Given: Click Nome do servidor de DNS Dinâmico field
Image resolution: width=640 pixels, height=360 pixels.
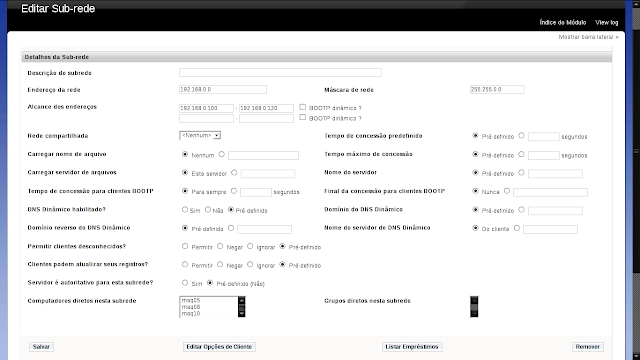Looking at the screenshot, I should pos(550,229).
